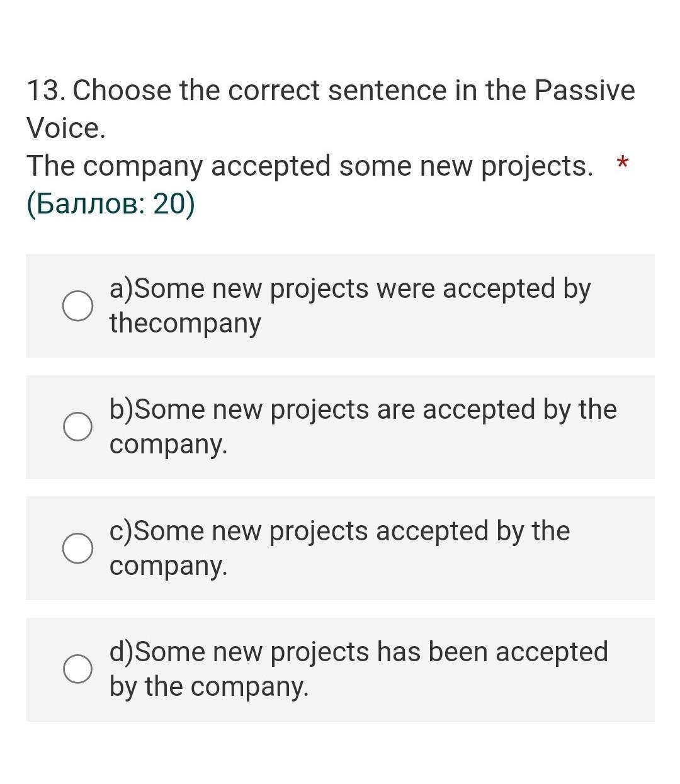This screenshot has width=680, height=784.
Task: Click empty right area of option a card
Action: 623,306
